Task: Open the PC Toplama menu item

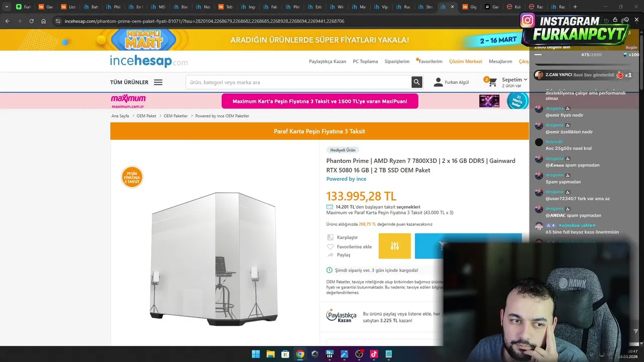Action: click(x=365, y=61)
